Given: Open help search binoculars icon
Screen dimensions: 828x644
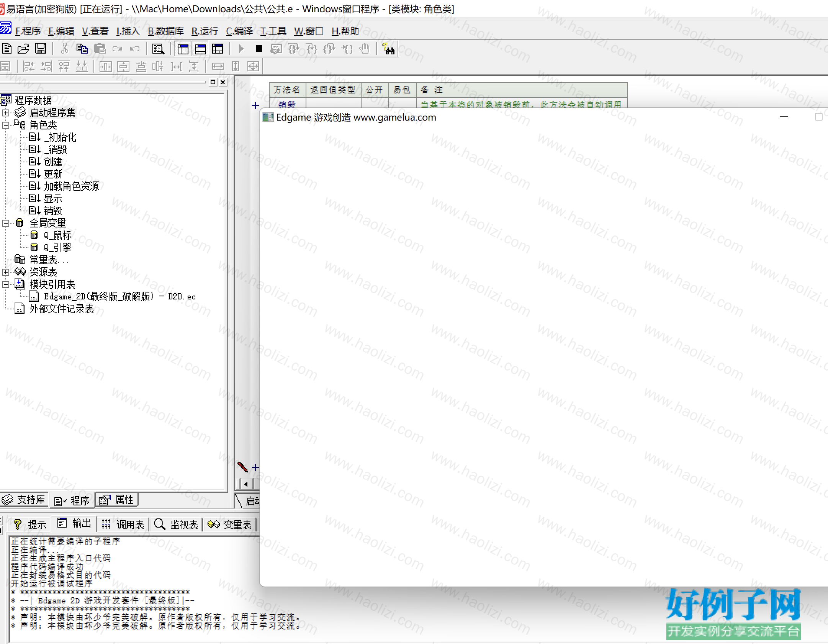Looking at the screenshot, I should point(388,49).
